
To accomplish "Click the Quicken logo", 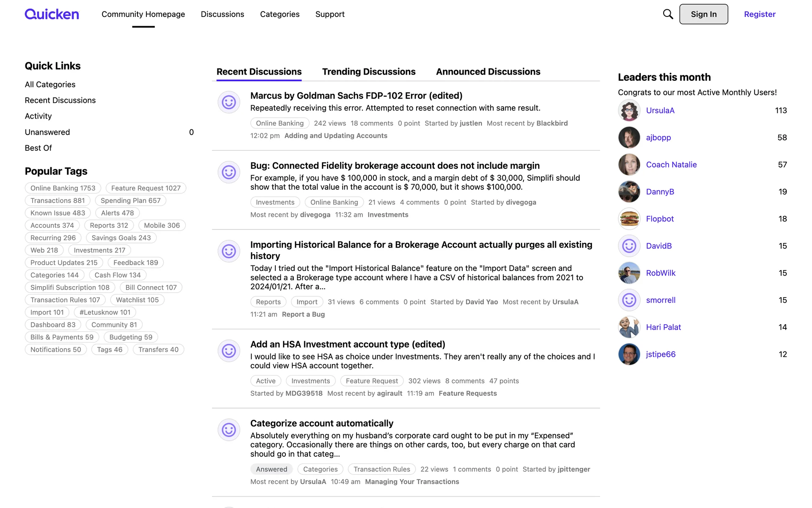I will point(52,14).
